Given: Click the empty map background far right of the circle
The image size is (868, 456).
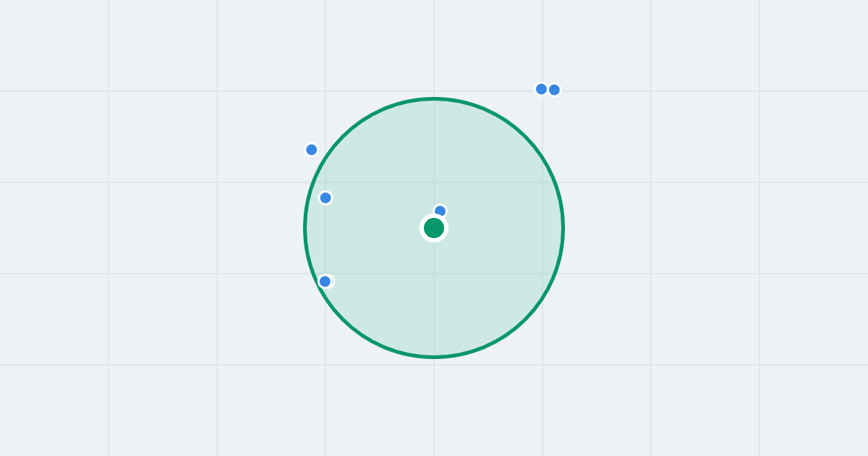Looking at the screenshot, I should (723, 228).
